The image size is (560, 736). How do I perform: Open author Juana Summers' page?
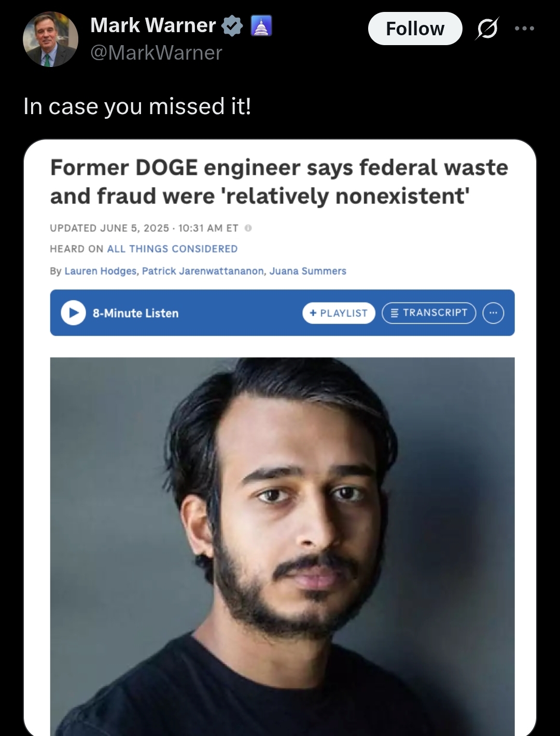(307, 271)
